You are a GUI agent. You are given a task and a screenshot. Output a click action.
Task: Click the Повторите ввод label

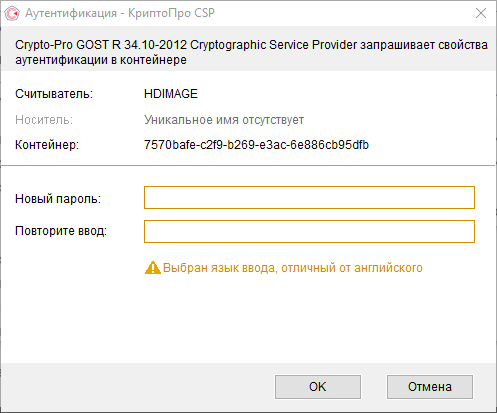(61, 231)
